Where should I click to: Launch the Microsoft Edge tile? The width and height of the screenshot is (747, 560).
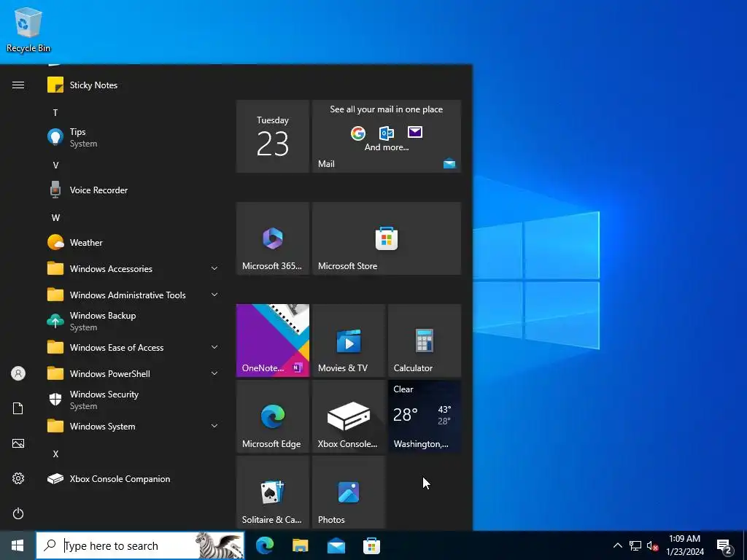click(x=273, y=416)
